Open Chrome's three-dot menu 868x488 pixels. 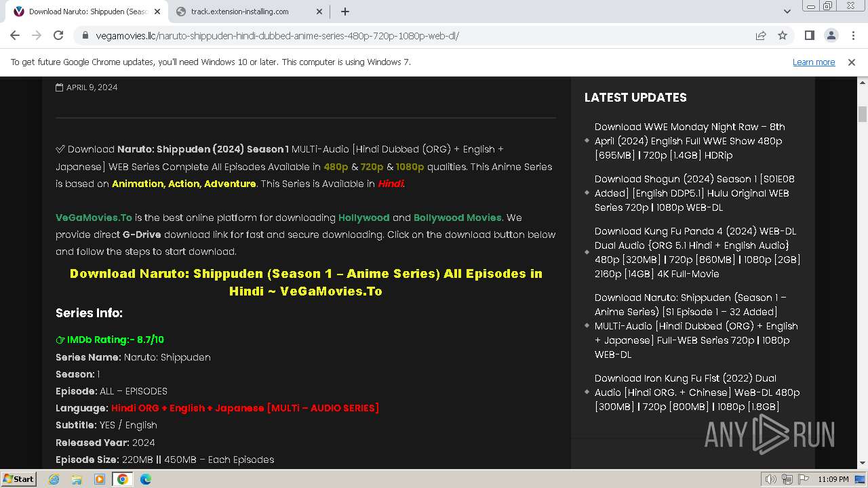pos(852,35)
